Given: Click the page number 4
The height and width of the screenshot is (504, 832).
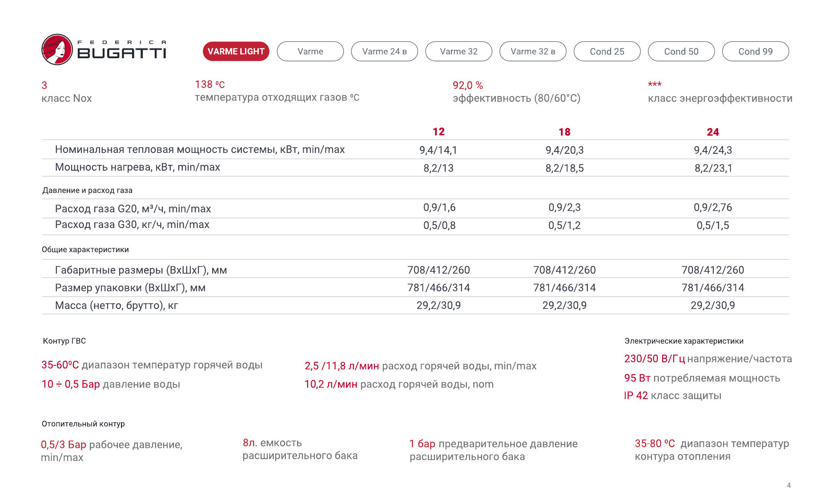Looking at the screenshot, I should pyautogui.click(x=788, y=485).
